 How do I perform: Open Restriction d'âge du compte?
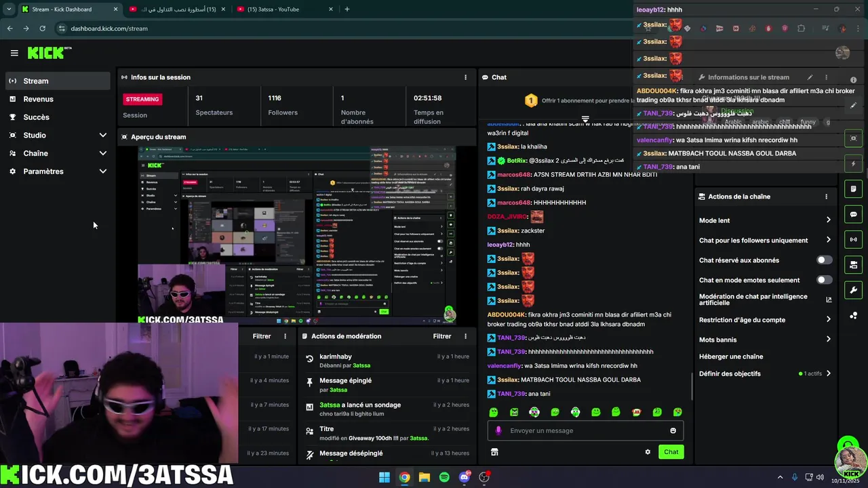(765, 320)
